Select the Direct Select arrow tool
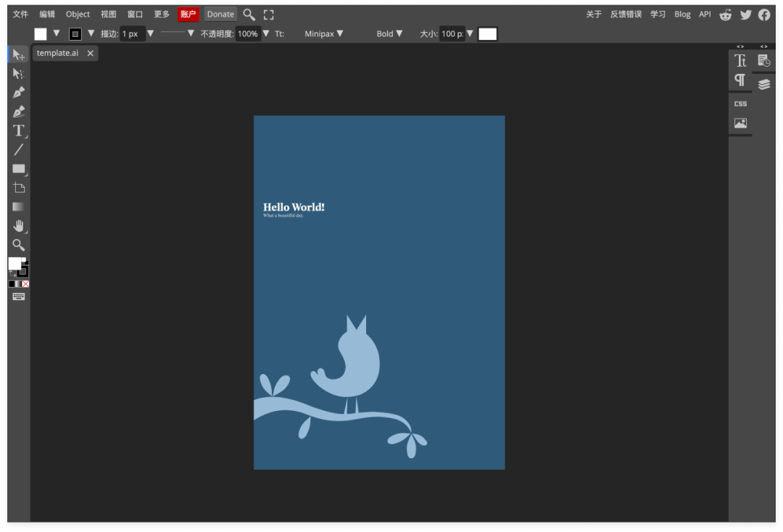 click(x=18, y=74)
